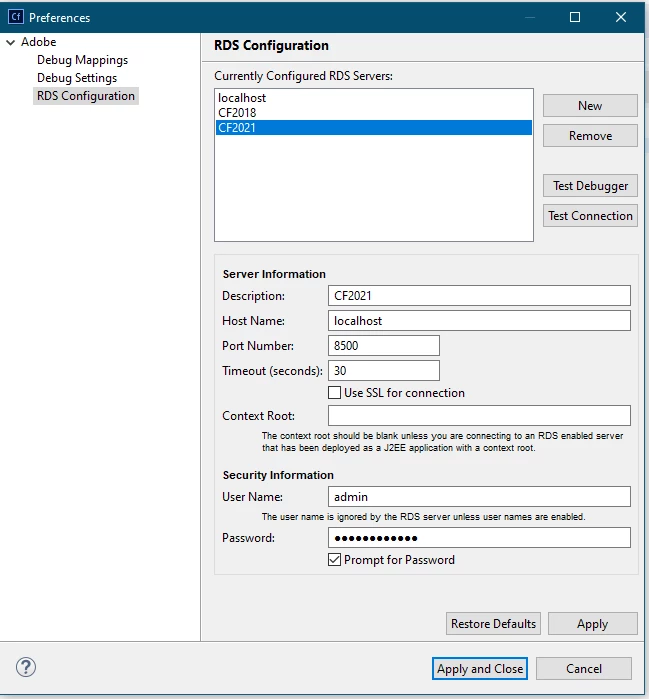Maximize the Preferences window
649x699 pixels.
coord(575,17)
